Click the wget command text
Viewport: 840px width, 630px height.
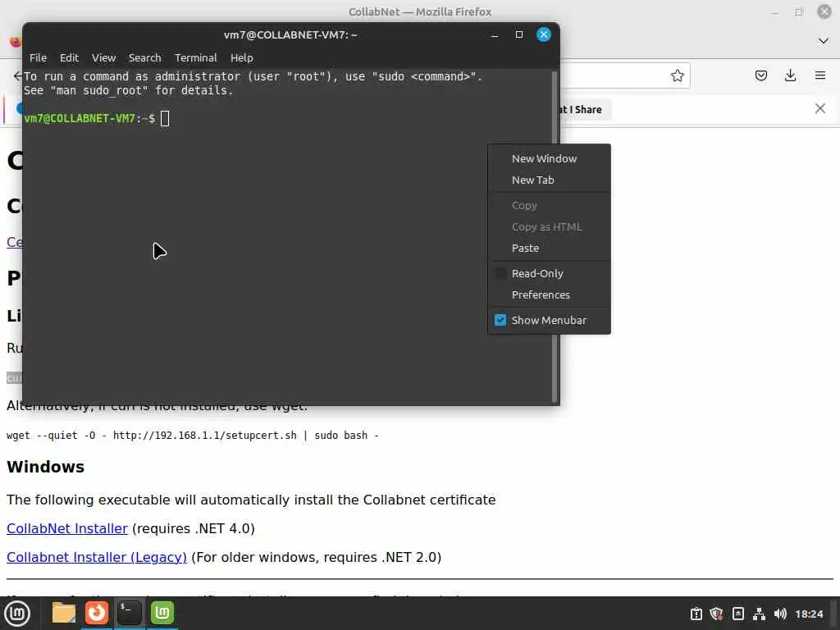pyautogui.click(x=192, y=435)
